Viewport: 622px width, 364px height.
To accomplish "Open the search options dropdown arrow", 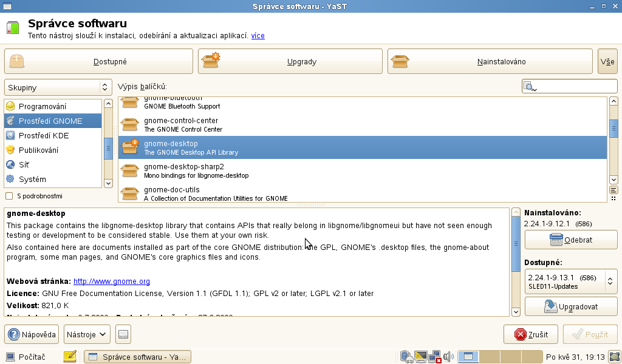I will point(535,90).
